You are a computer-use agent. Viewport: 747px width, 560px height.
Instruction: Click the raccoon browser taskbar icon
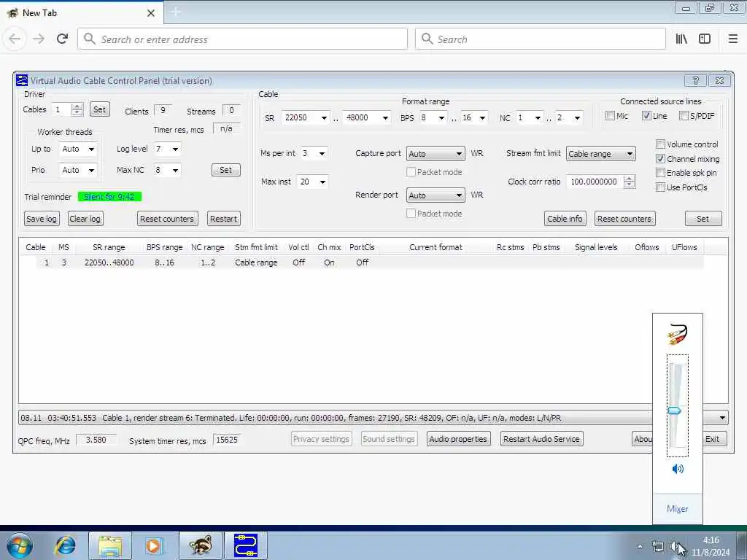point(200,545)
